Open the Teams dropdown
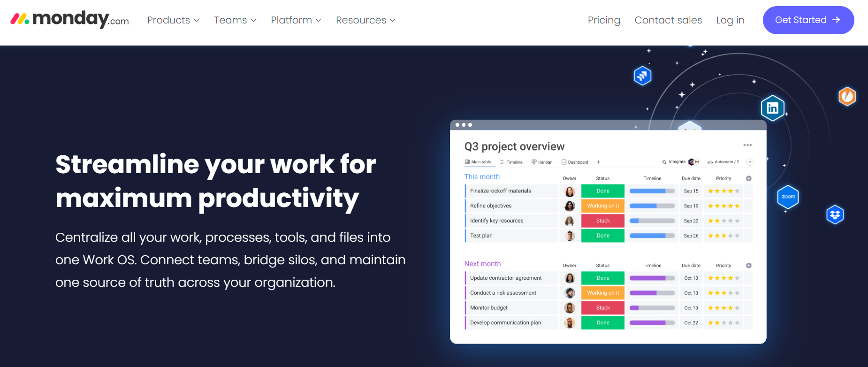Screen dimensions: 868x367 click(x=235, y=20)
